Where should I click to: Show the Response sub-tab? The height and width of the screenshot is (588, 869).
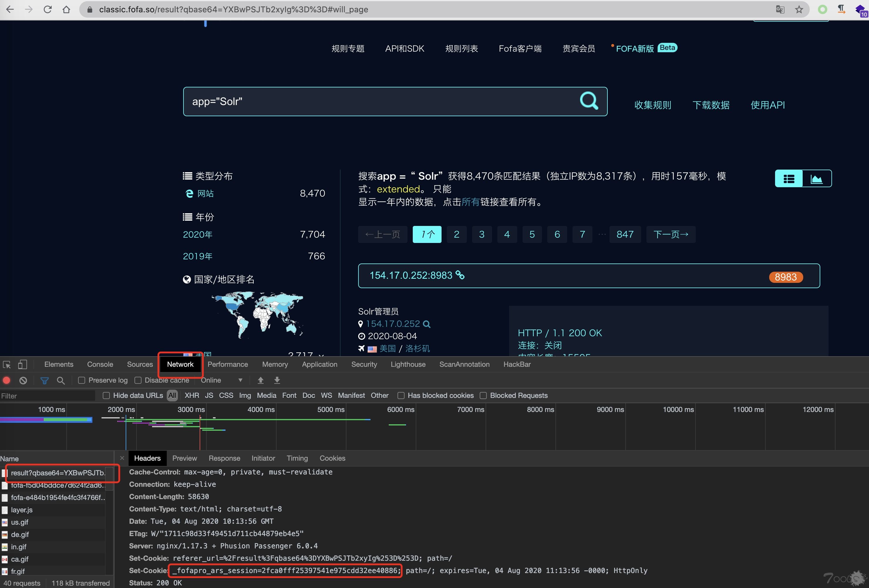pos(224,458)
